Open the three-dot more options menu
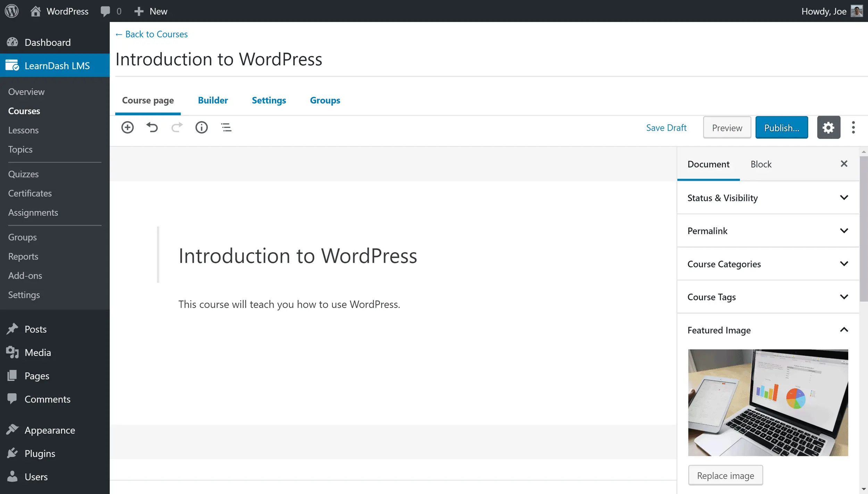This screenshot has width=868, height=494. [853, 127]
